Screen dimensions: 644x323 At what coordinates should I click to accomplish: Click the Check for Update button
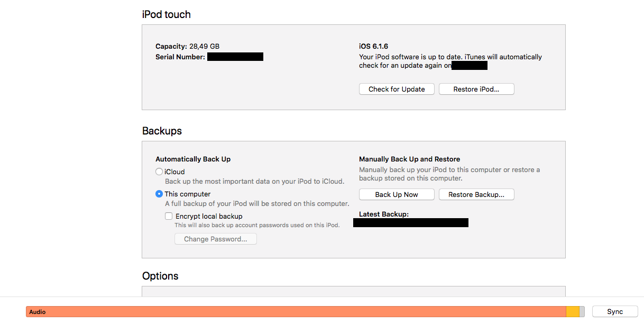[x=397, y=89]
